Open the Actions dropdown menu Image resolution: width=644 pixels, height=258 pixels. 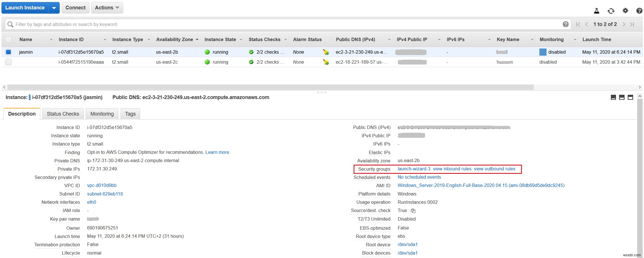coord(107,8)
